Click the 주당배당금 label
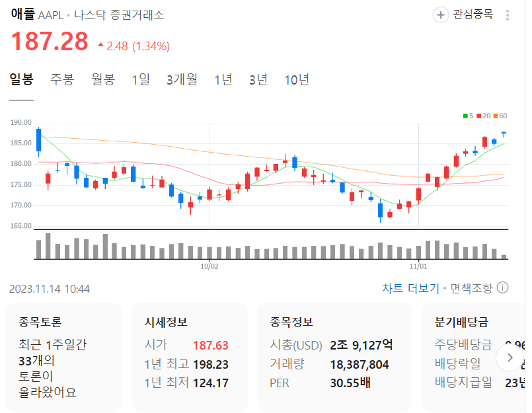The height and width of the screenshot is (413, 532). (x=463, y=344)
